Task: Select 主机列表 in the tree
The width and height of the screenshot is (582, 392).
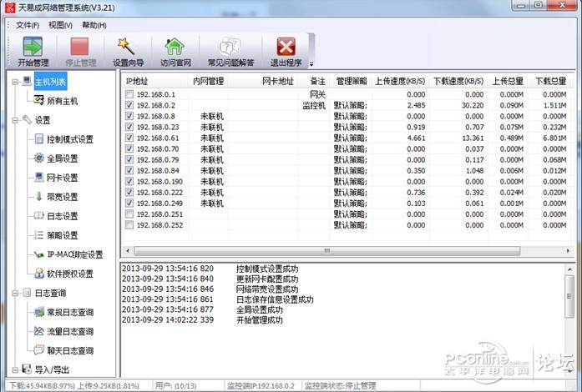Action: [x=50, y=82]
